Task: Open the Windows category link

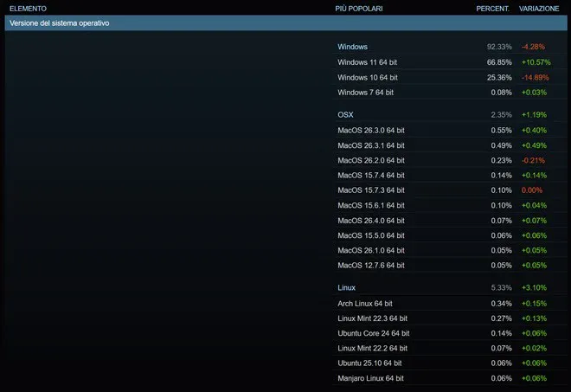Action: (x=352, y=47)
